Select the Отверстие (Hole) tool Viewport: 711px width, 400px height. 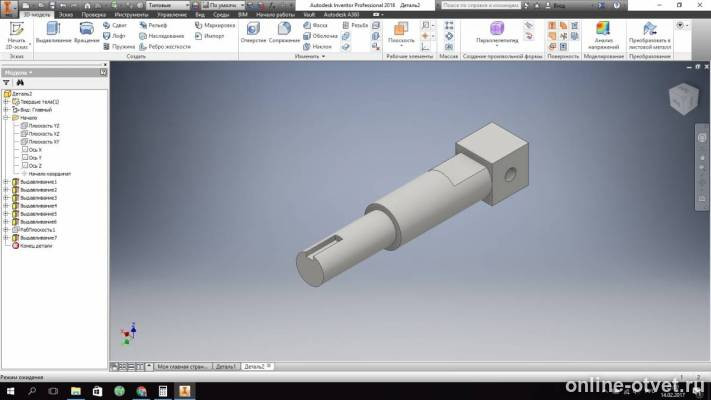click(253, 33)
